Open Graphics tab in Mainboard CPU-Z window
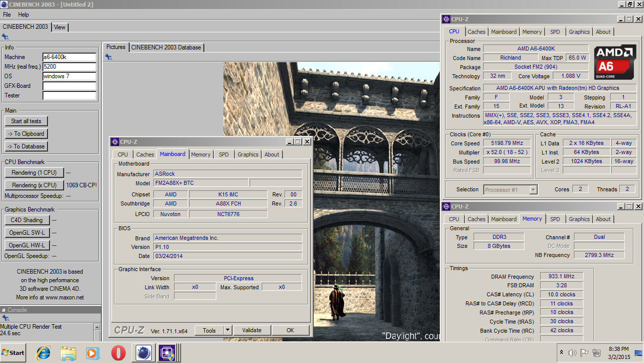 coord(248,154)
